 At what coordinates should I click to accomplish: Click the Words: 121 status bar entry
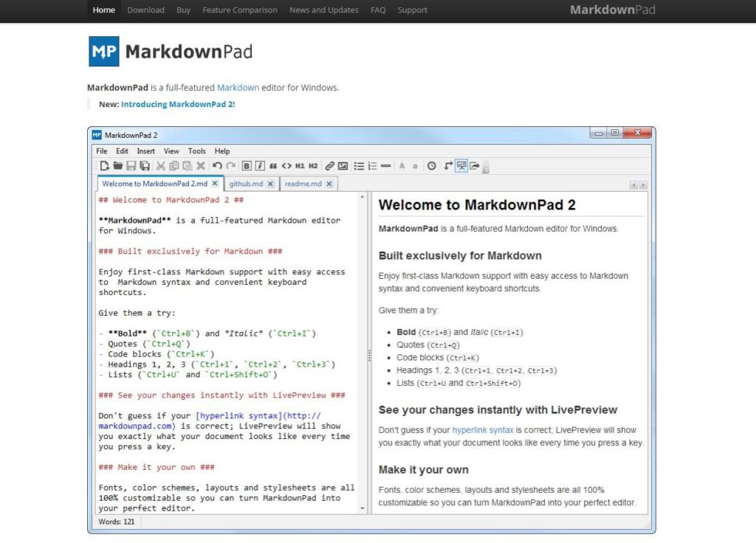pyautogui.click(x=116, y=522)
